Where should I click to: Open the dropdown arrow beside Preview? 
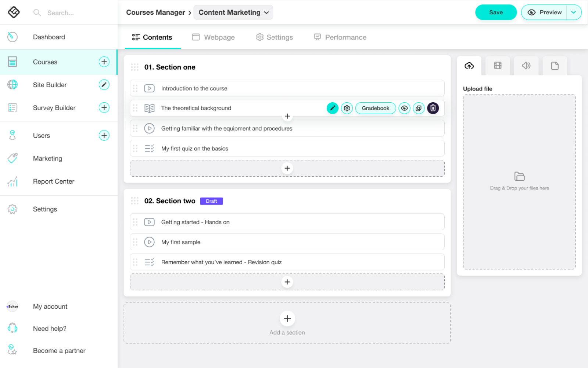tap(574, 13)
